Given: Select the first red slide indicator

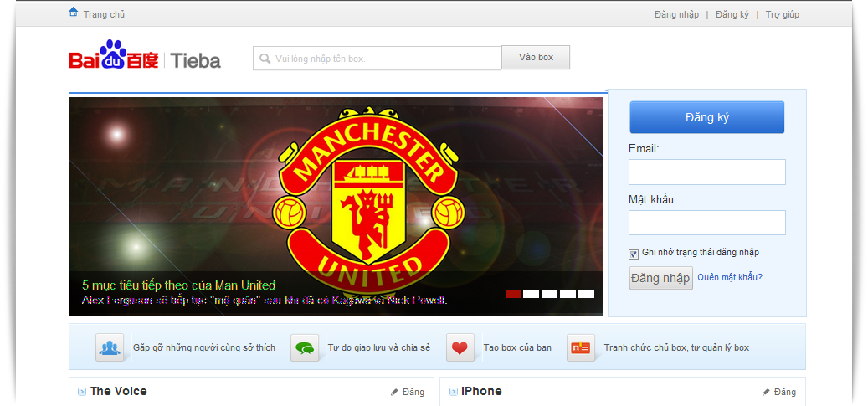Looking at the screenshot, I should point(513,294).
